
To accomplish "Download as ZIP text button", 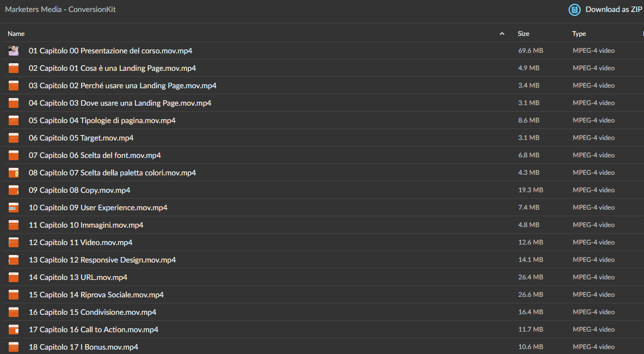I will click(x=614, y=9).
